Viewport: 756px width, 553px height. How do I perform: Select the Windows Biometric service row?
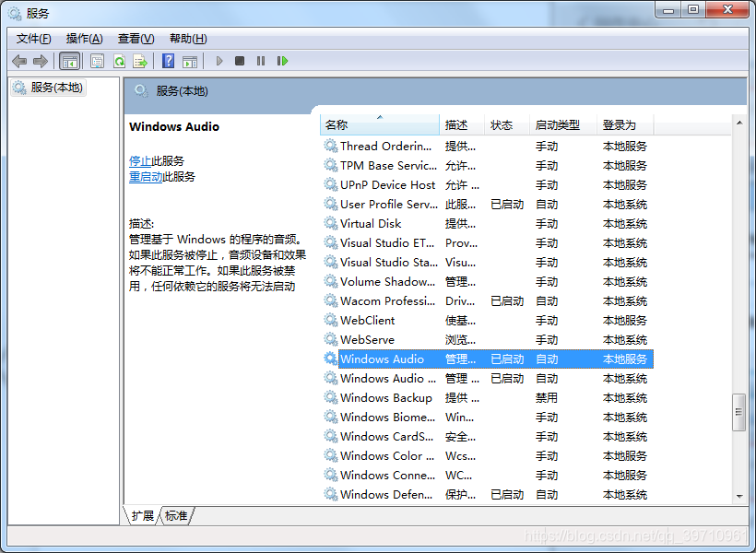pyautogui.click(x=487, y=417)
